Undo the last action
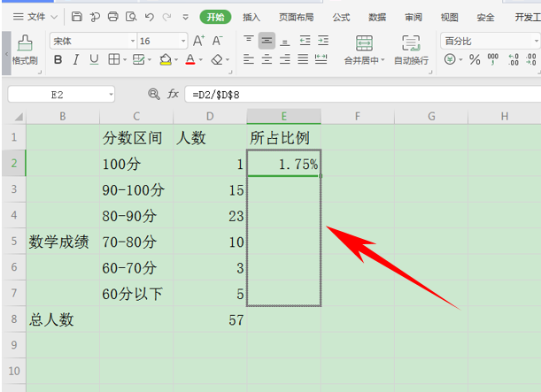Screen dimensions: 541x392 point(150,17)
